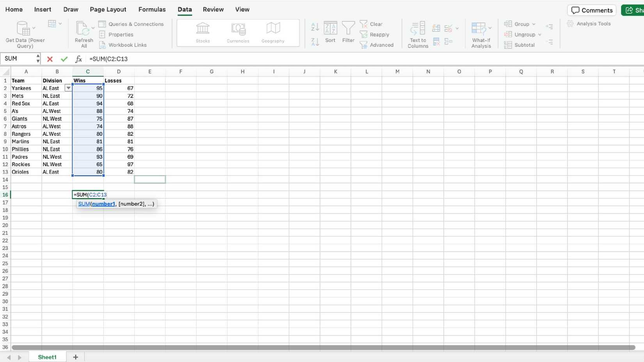Click the Consolidate icon
This screenshot has width=644, height=362.
point(448,42)
